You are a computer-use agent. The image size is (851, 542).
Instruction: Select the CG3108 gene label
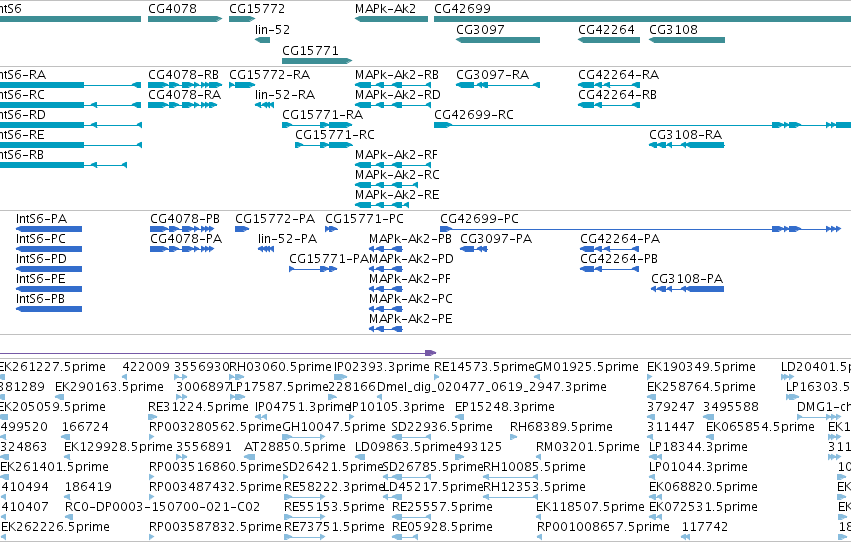(x=674, y=30)
